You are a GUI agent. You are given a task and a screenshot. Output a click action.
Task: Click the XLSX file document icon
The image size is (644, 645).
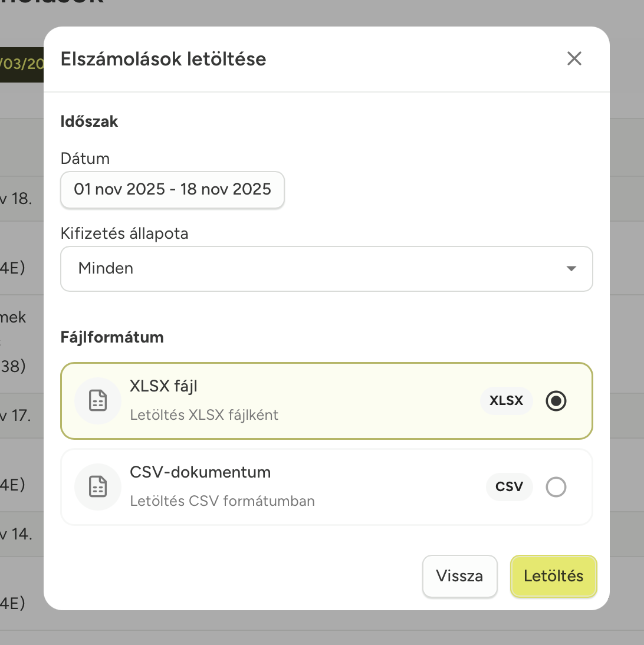tap(97, 401)
